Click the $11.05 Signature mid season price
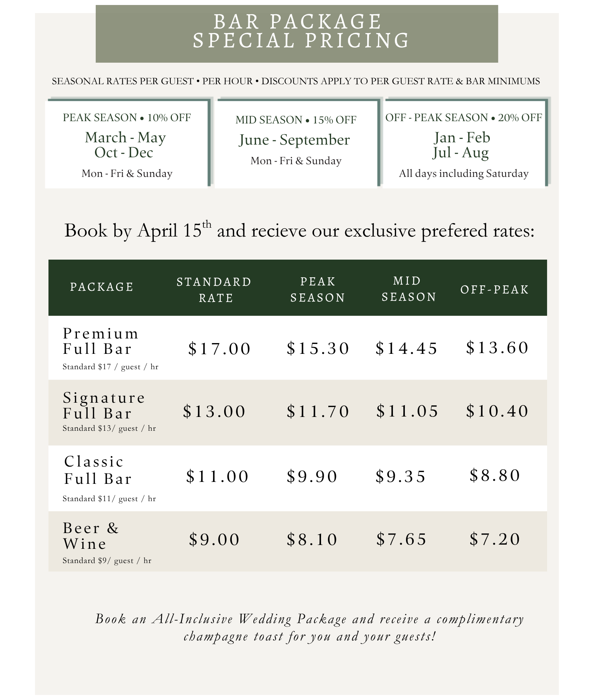The image size is (594, 700). point(407,411)
